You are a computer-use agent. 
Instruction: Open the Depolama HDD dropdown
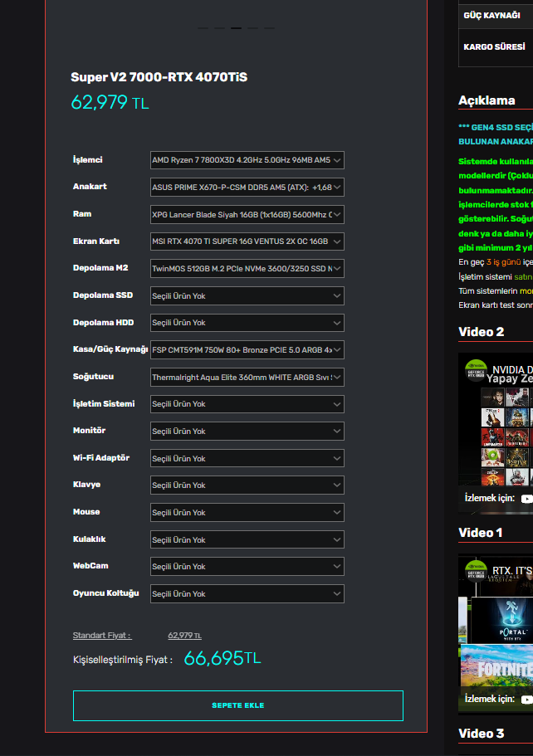tap(247, 323)
